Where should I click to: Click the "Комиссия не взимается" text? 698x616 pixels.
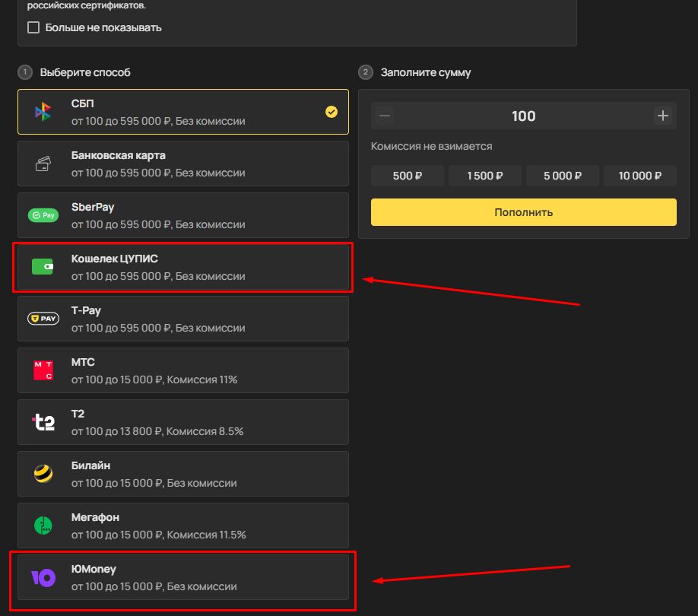[431, 147]
